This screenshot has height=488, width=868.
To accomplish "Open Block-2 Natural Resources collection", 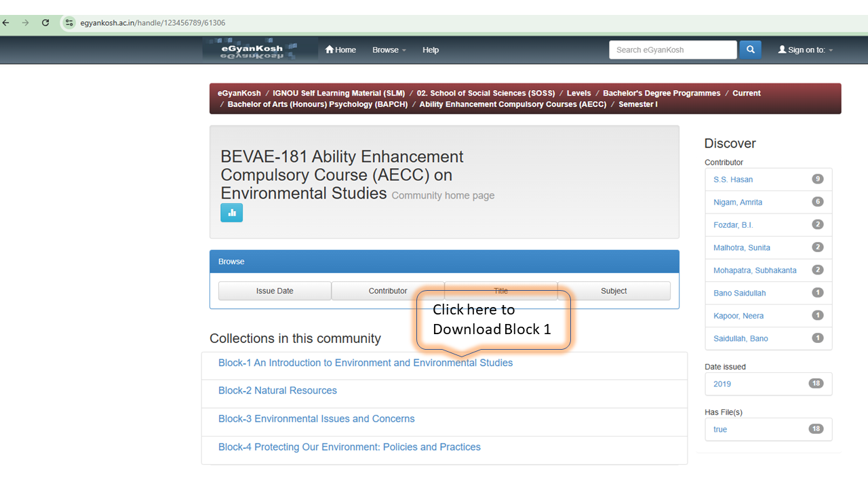I will [x=277, y=390].
